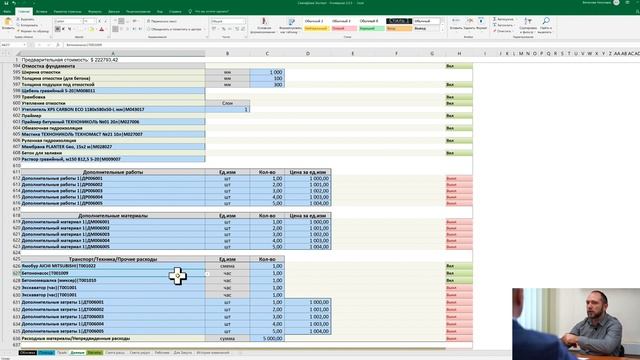This screenshot has height=360, width=640.
Task: Open the Formulas (Формулы) ribbon tab
Action: [x=95, y=11]
